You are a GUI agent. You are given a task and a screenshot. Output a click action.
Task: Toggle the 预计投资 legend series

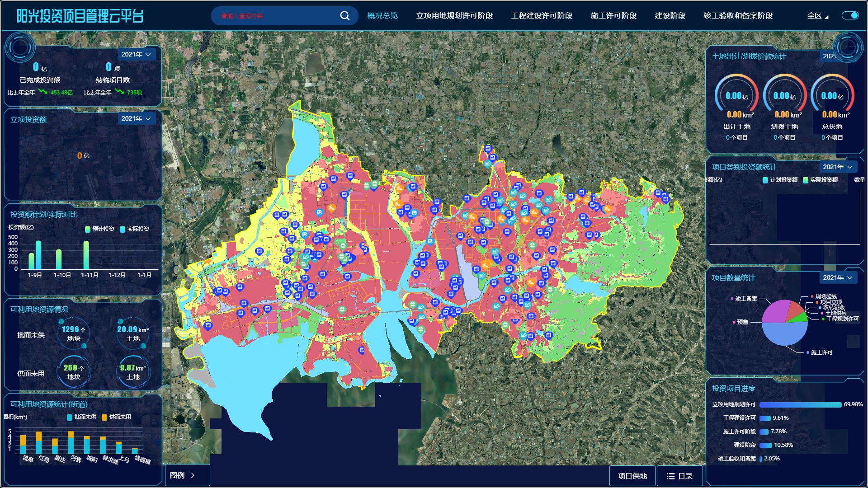100,229
